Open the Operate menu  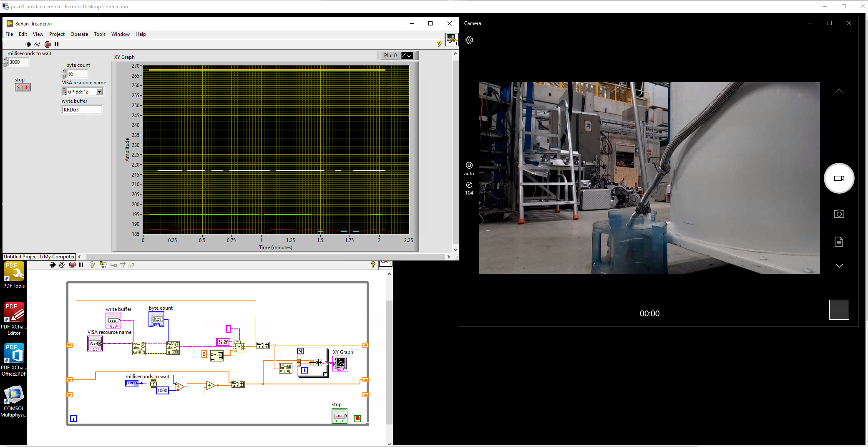coord(79,34)
